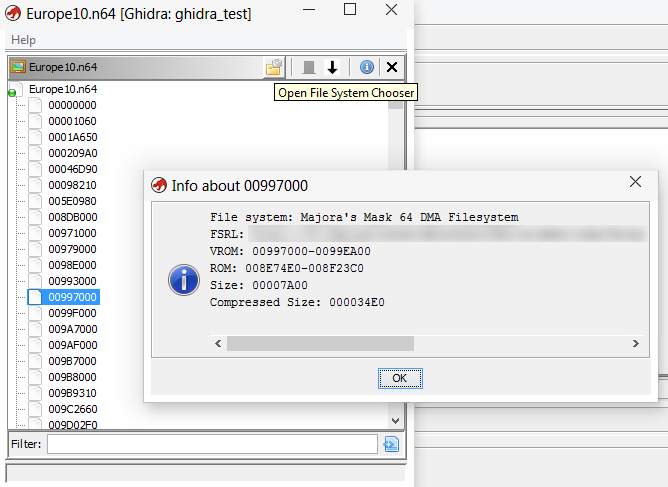Select tree file 00971000

[72, 233]
